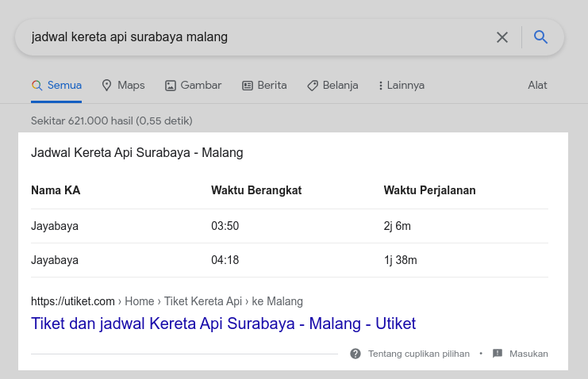This screenshot has height=379, width=588.
Task: Click the feedback icon beside Masukan
Action: 498,354
